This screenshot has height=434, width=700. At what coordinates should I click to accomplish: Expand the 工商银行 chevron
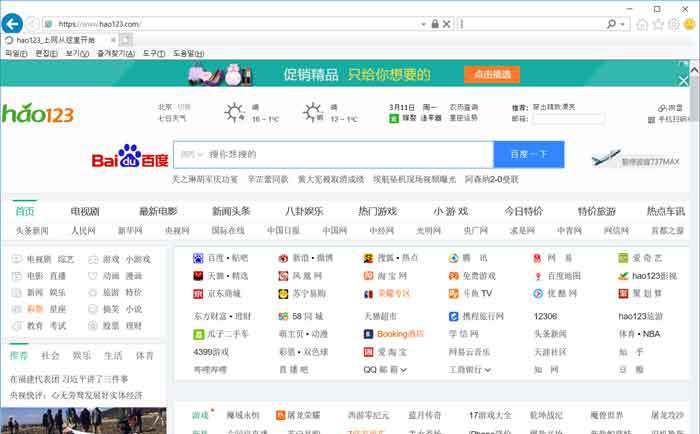click(488, 370)
